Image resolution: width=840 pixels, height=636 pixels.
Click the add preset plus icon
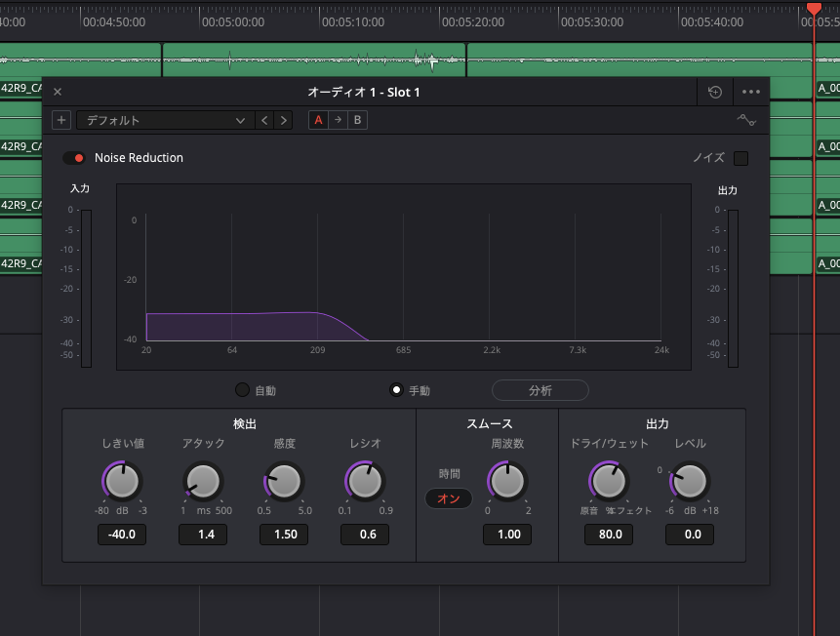click(x=61, y=120)
